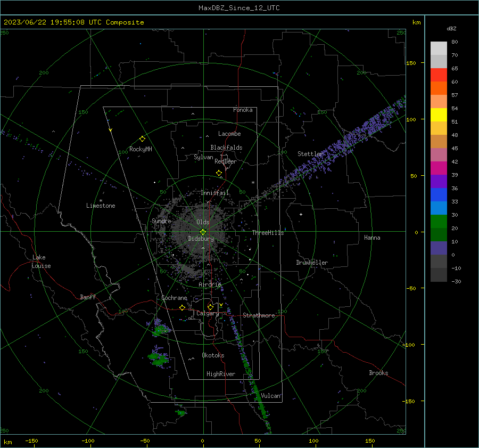The image size is (479, 448).
Task: Click the dBZ legend heading
Action: pos(451,28)
